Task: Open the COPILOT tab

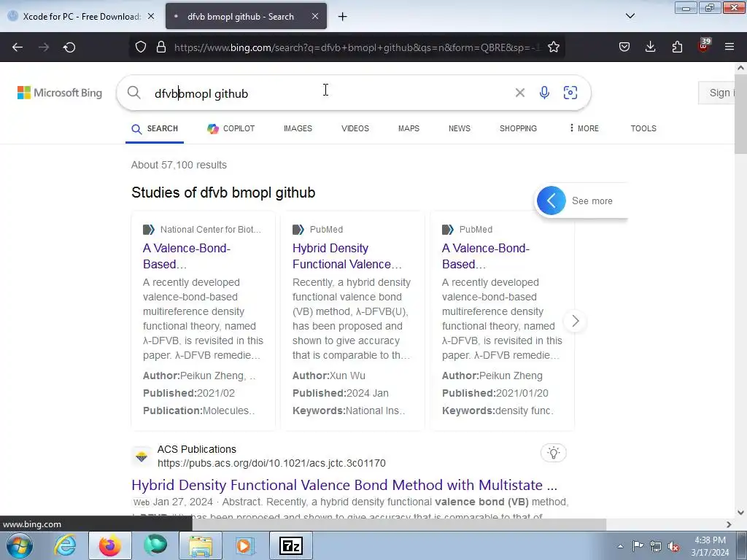Action: tap(231, 128)
